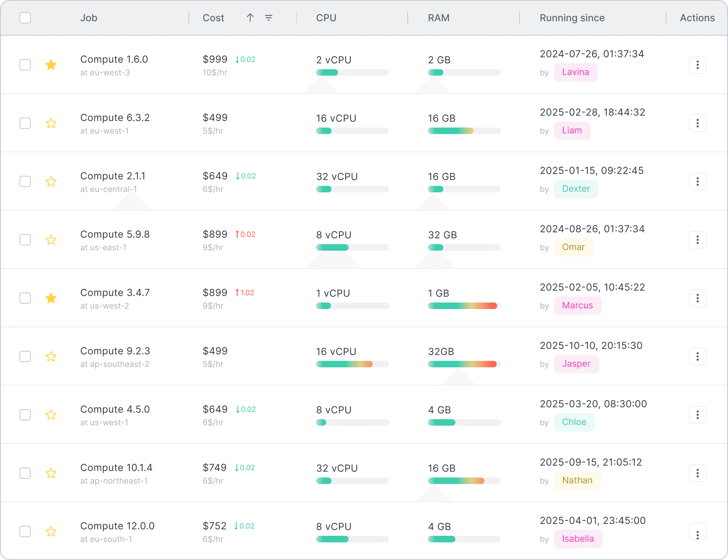The height and width of the screenshot is (560, 728).
Task: Click the Job column header
Action: pyautogui.click(x=89, y=18)
